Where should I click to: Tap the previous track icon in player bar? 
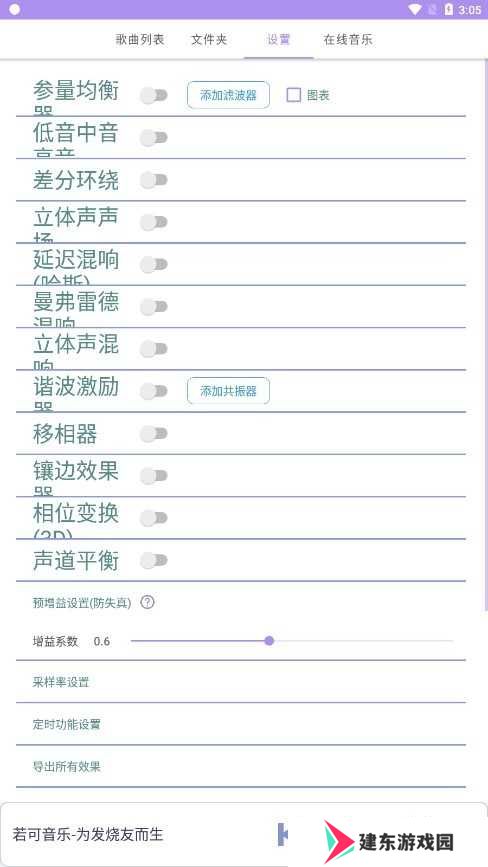click(x=282, y=834)
